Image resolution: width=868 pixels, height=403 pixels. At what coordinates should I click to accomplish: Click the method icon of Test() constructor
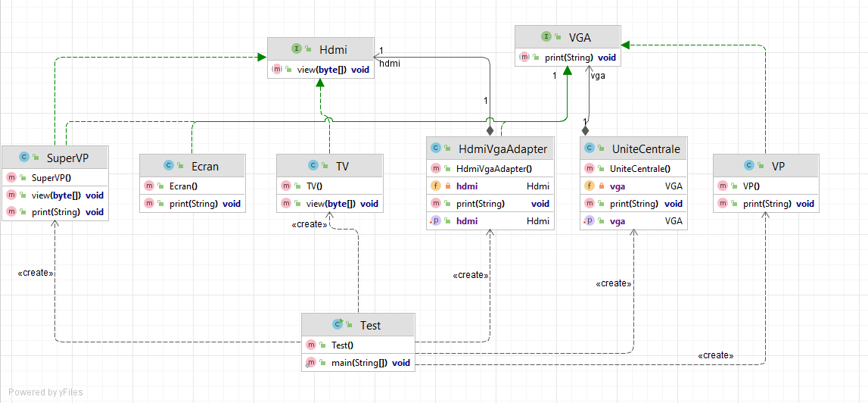pos(311,345)
